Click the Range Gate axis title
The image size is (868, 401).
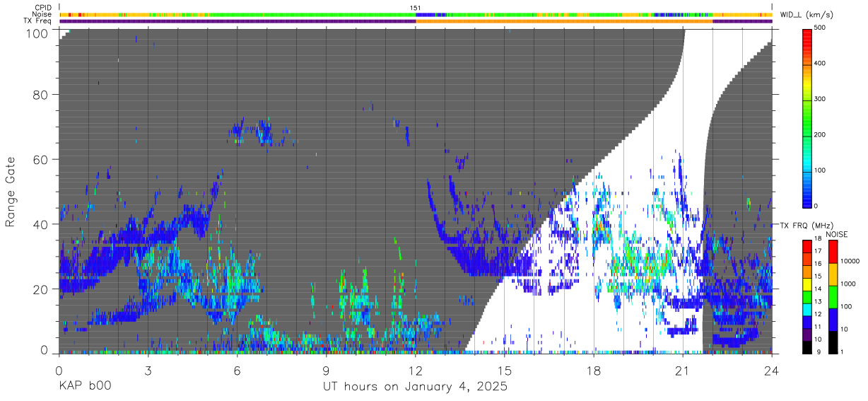pyautogui.click(x=11, y=192)
